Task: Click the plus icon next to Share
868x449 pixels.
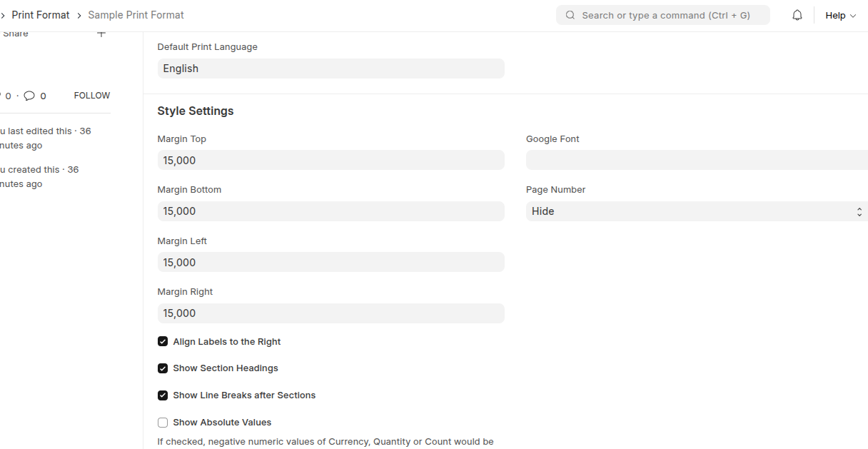Action: pos(101,34)
